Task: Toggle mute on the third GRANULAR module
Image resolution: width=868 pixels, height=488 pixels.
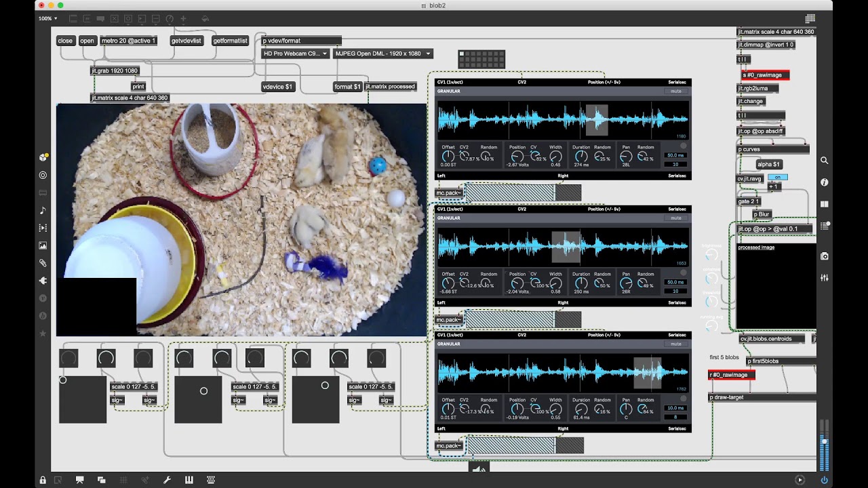Action: [x=676, y=344]
